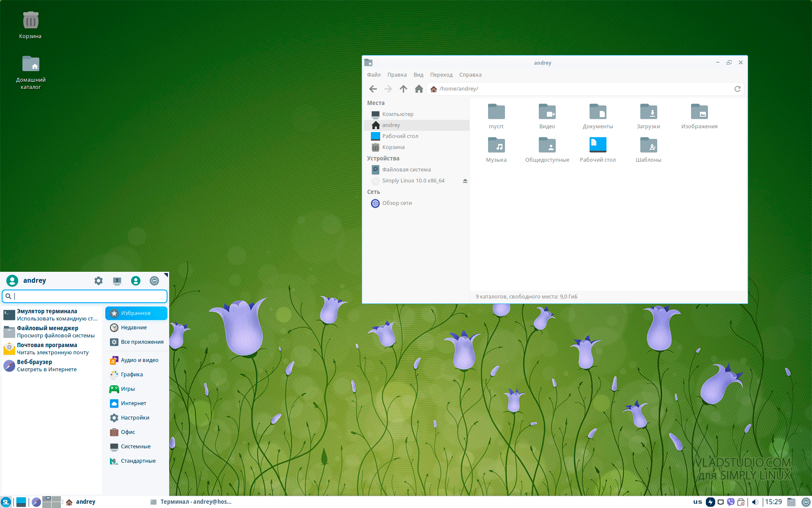Open the Переход menu
Viewport: 812px width, 508px height.
click(441, 75)
